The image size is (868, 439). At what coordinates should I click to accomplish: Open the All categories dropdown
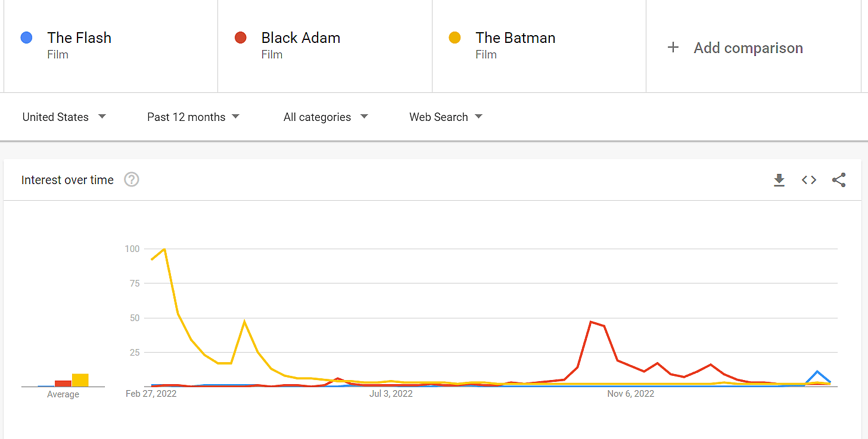[x=325, y=117]
